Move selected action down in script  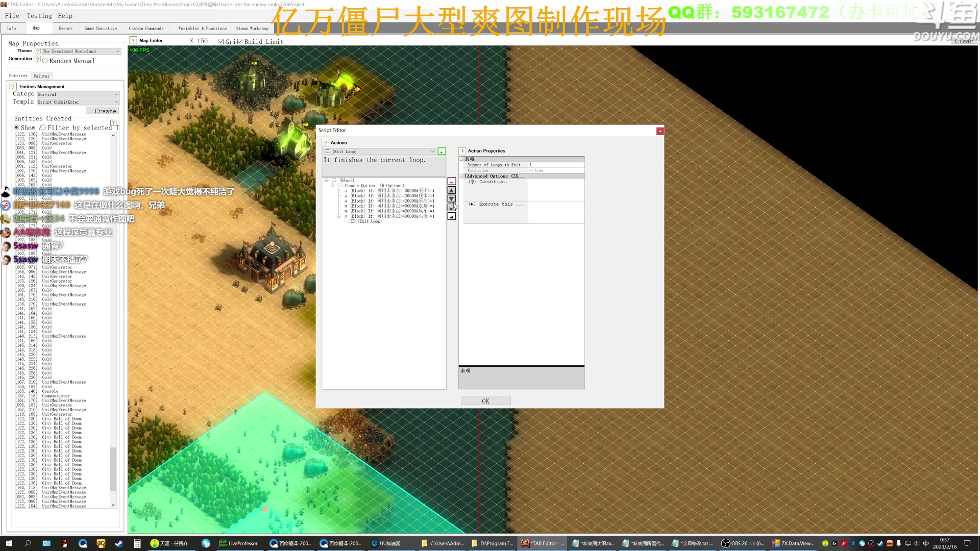(x=451, y=199)
